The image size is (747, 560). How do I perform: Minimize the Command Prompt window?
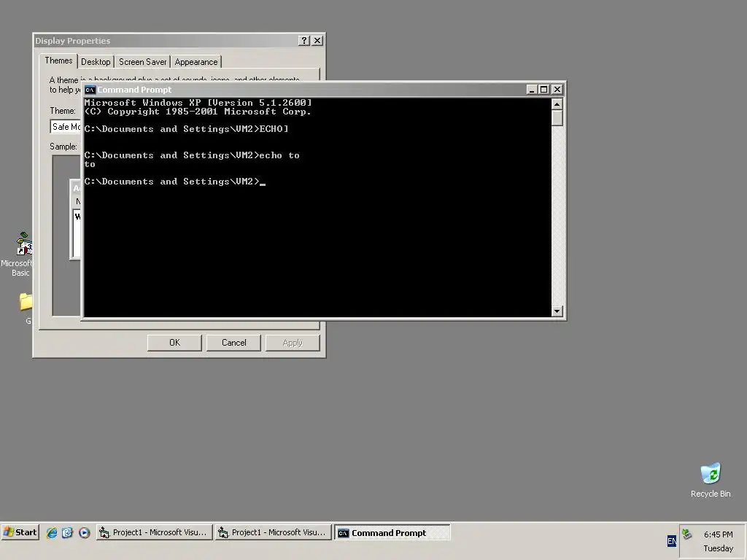click(x=532, y=90)
